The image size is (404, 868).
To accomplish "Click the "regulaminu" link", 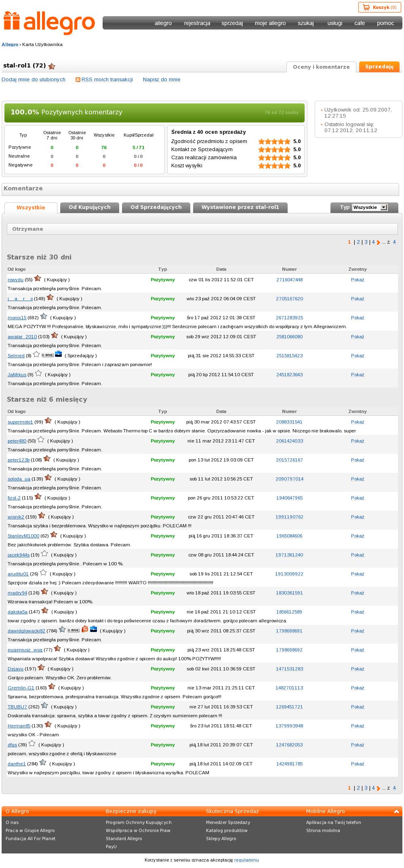I will [x=246, y=860].
